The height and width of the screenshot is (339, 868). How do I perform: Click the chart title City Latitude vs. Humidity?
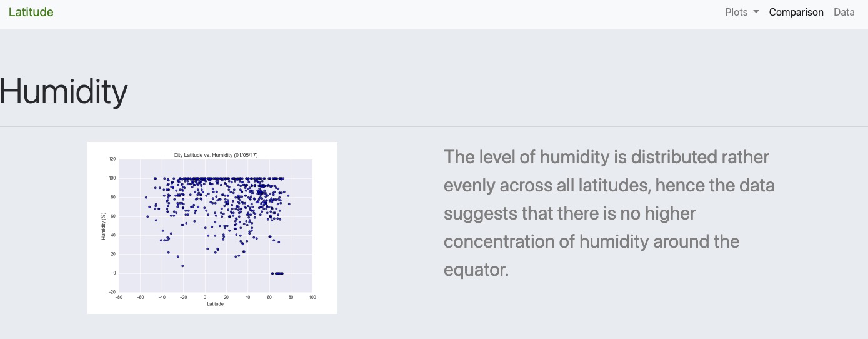(x=214, y=154)
